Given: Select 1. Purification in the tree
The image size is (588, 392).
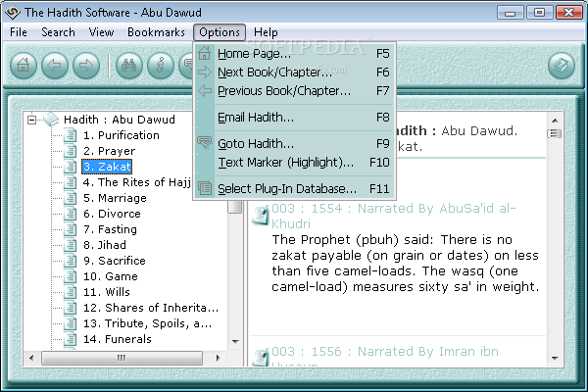Looking at the screenshot, I should coord(122,135).
